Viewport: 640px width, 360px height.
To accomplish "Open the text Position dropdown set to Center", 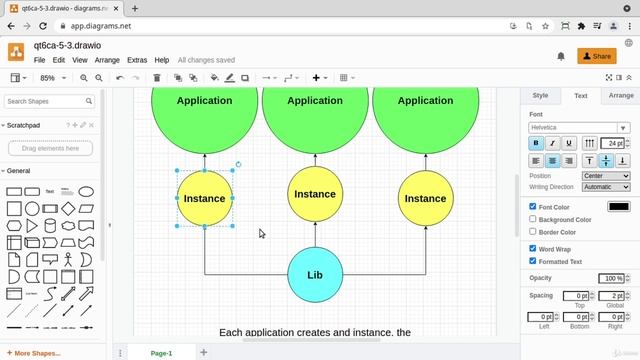I will 606,176.
